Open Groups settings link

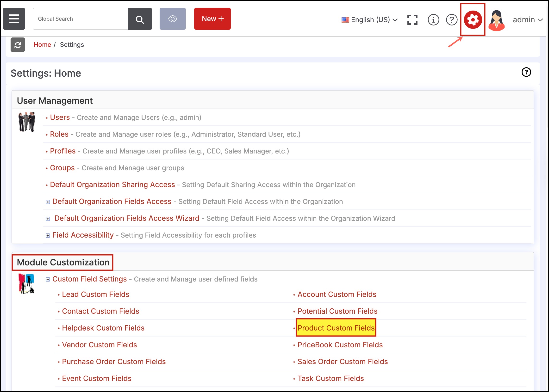click(62, 168)
